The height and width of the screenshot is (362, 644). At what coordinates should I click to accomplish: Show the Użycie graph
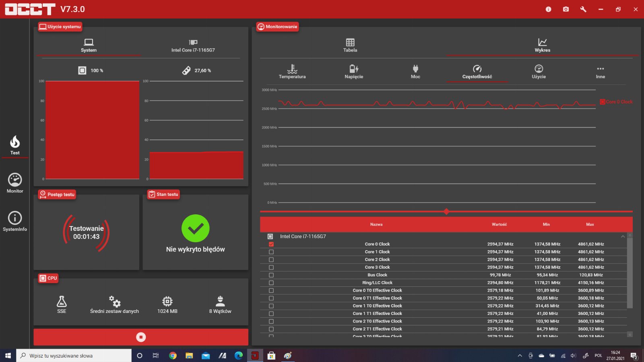(539, 72)
